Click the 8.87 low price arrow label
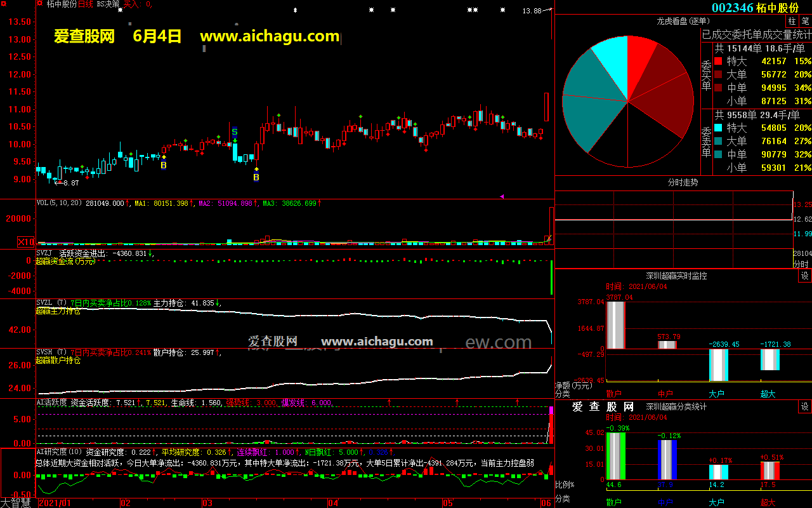The image size is (812, 508). click(x=67, y=183)
